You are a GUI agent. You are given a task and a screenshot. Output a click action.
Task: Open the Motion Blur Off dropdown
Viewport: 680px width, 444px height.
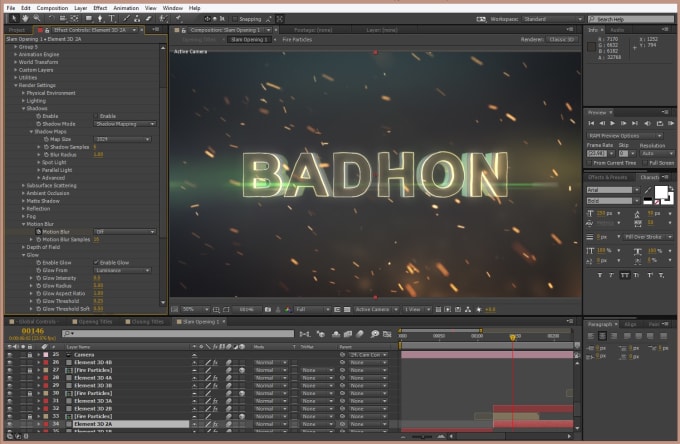tap(125, 232)
